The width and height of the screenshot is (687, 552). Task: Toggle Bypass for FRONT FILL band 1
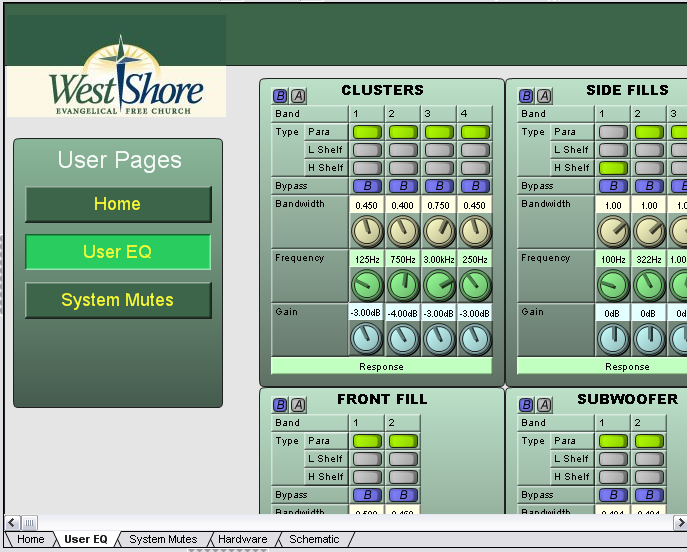[x=367, y=495]
